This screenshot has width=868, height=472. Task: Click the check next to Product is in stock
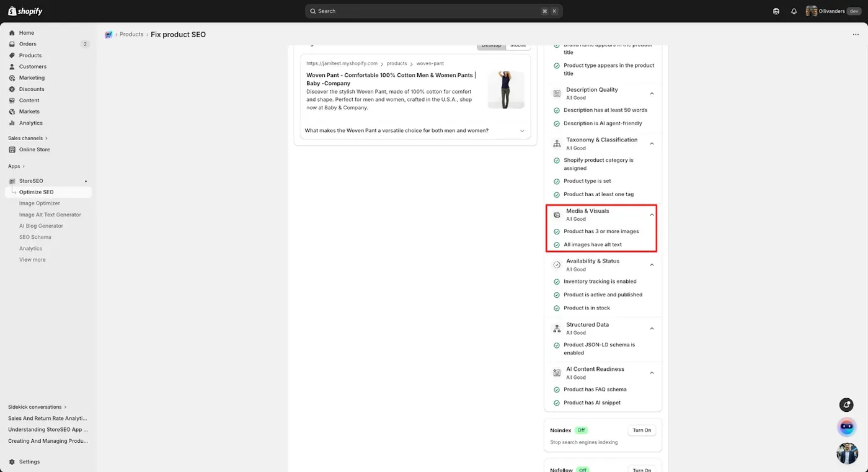coord(557,308)
